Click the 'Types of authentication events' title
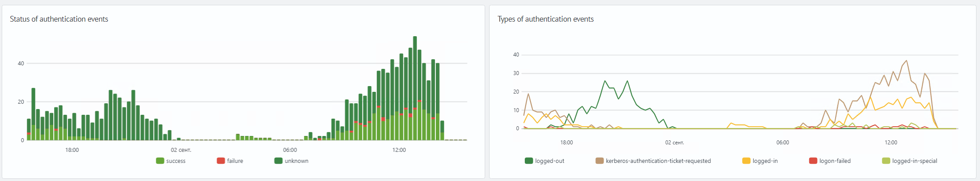 [x=545, y=19]
